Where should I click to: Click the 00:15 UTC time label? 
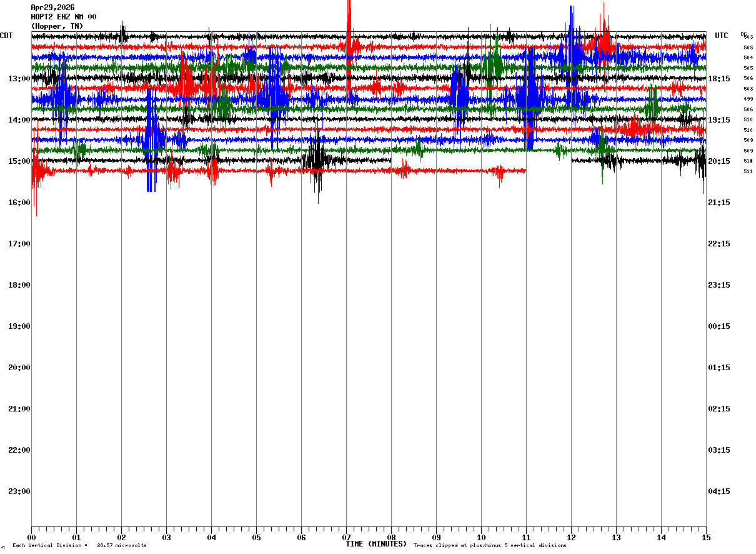(x=719, y=326)
